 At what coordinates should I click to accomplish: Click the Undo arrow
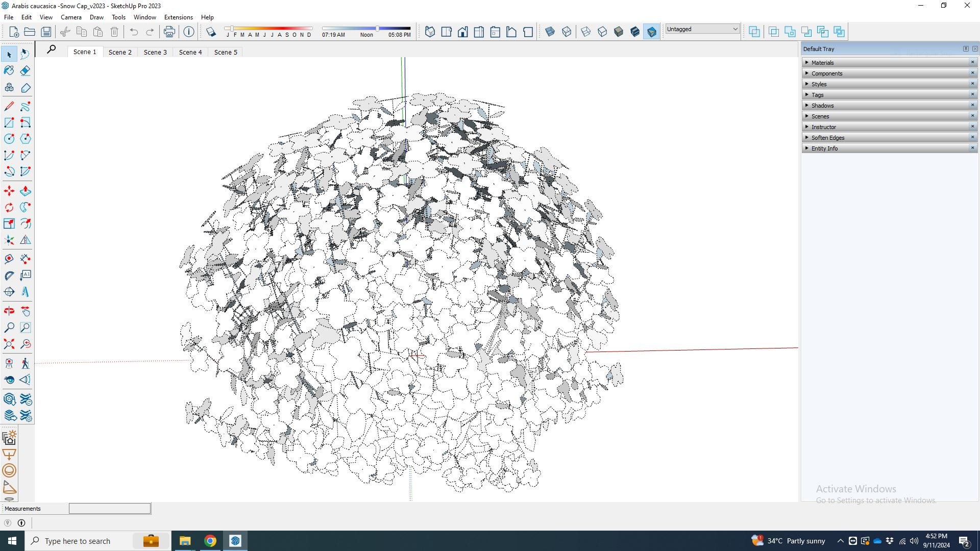coord(134,32)
